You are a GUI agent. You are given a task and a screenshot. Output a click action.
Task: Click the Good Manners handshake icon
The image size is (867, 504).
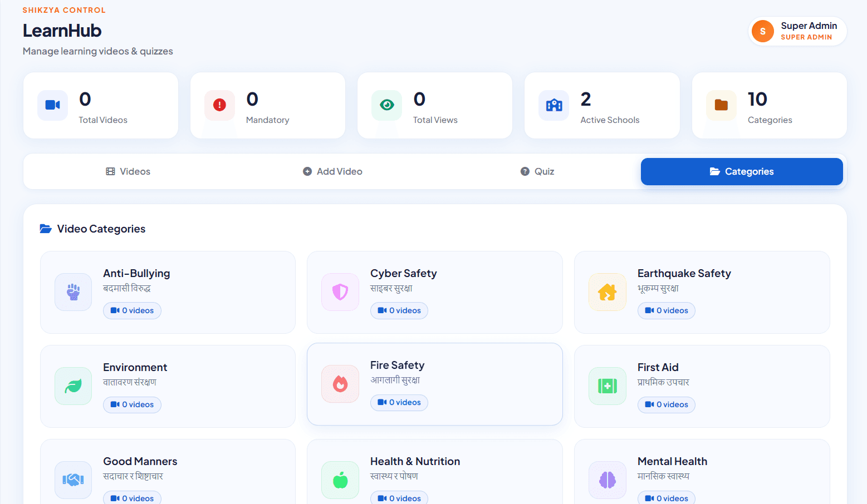coord(73,480)
